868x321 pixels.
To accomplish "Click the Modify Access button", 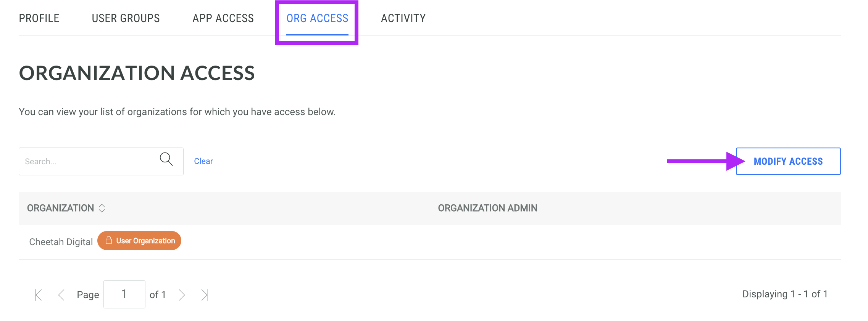I will click(x=788, y=161).
